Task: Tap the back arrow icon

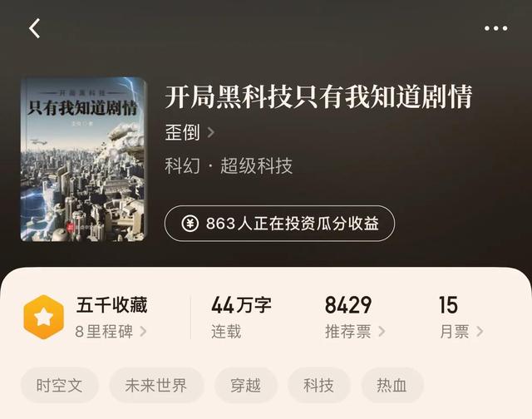Action: click(x=35, y=28)
